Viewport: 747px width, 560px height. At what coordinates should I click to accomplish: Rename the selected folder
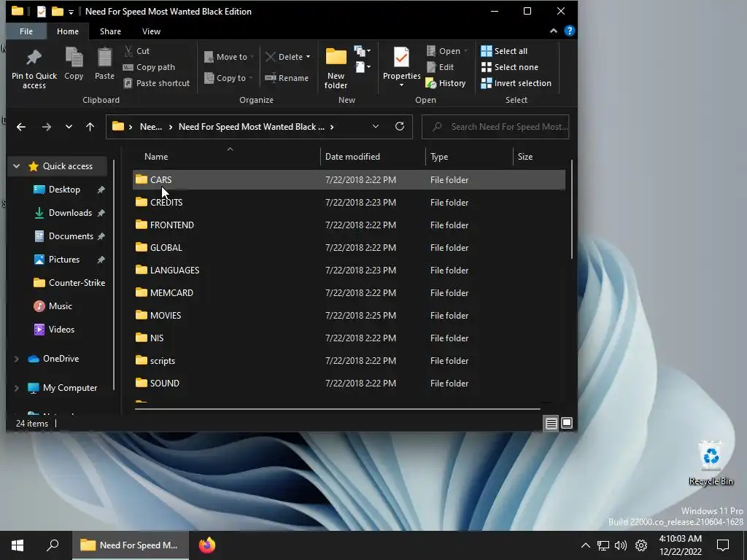[x=287, y=78]
